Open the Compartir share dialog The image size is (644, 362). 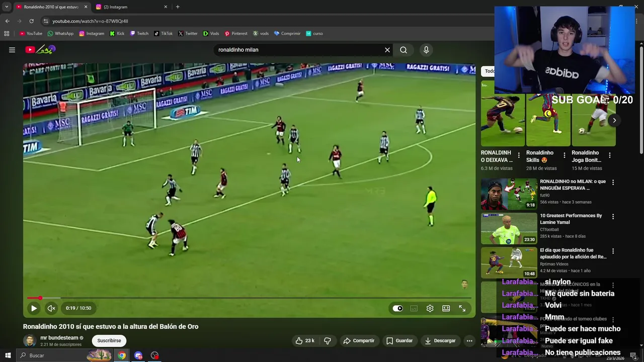[359, 340]
